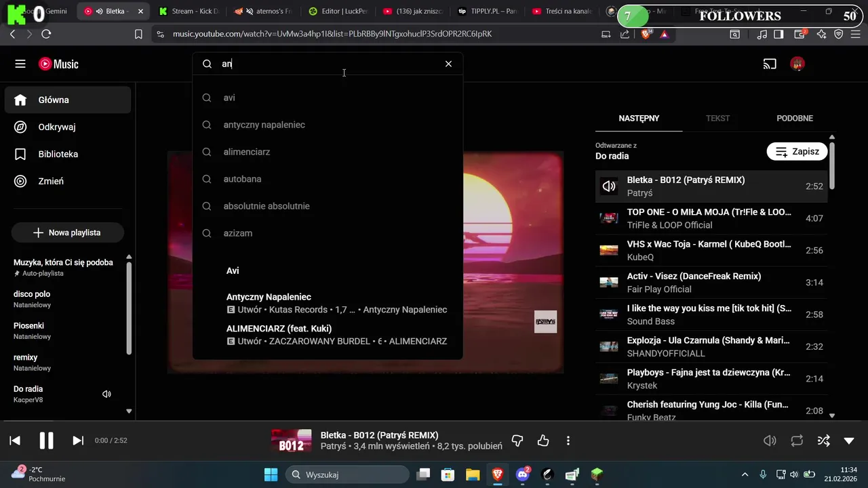Open Odkrywaj in the sidebar

click(68, 127)
